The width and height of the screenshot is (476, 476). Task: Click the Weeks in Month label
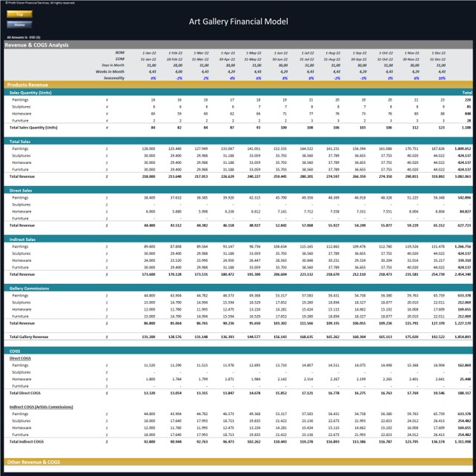pos(110,72)
